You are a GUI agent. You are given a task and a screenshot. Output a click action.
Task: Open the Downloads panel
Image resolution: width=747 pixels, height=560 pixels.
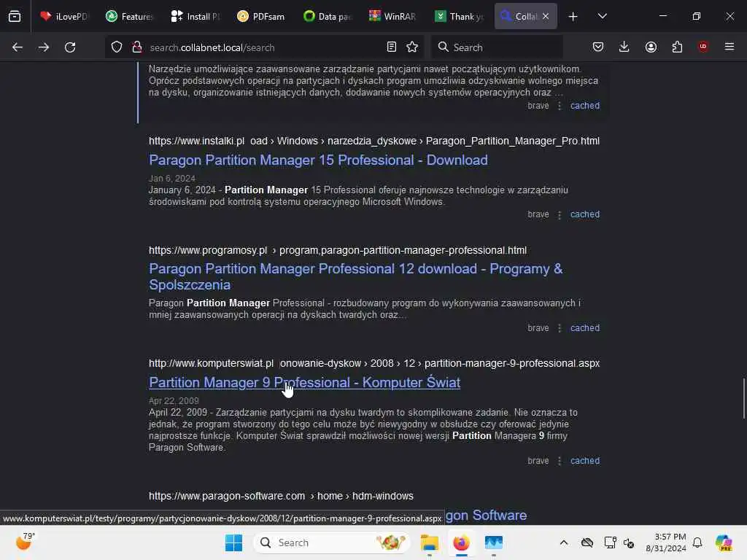coord(624,47)
